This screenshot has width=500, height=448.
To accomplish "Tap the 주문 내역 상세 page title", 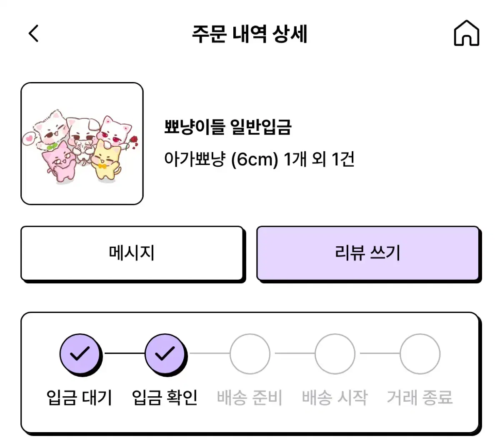I will [x=250, y=34].
